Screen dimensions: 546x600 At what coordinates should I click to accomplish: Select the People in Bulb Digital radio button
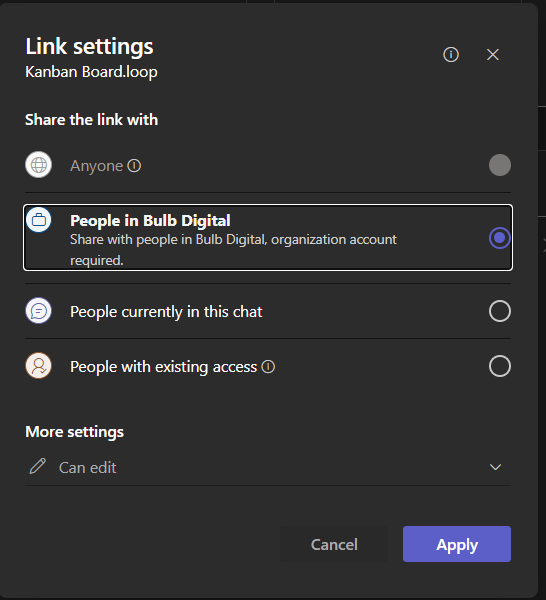click(500, 238)
